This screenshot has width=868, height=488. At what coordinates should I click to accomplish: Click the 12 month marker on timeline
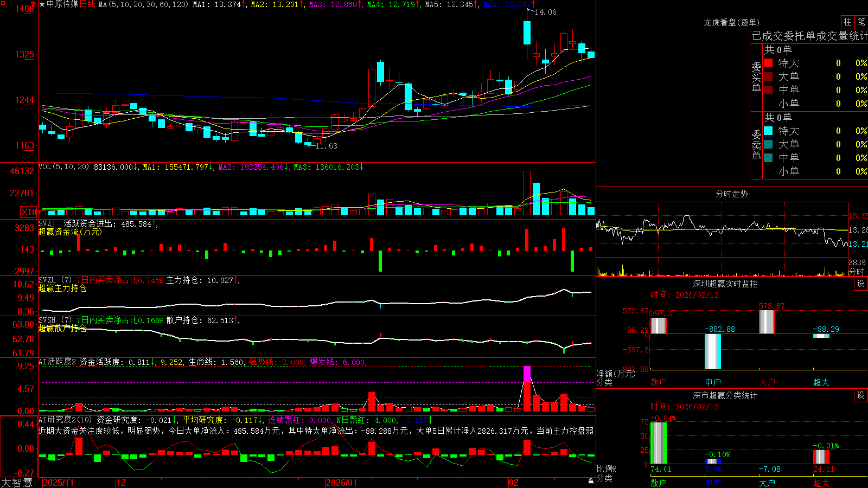[122, 483]
